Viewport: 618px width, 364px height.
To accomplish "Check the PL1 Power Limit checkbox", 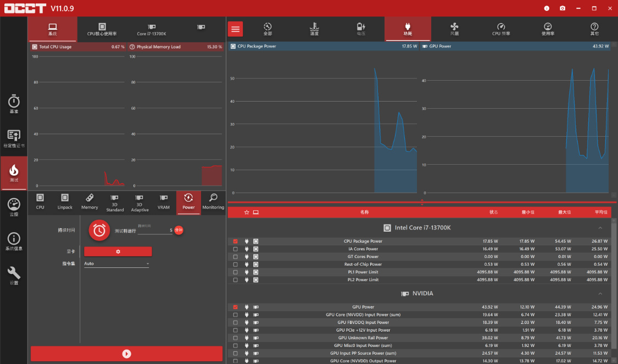I will (235, 272).
